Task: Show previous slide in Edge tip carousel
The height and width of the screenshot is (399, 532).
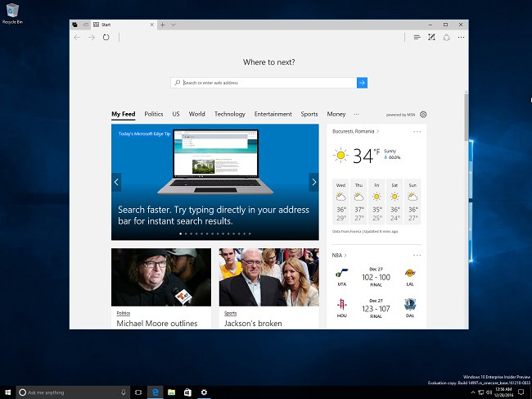Action: [x=116, y=182]
